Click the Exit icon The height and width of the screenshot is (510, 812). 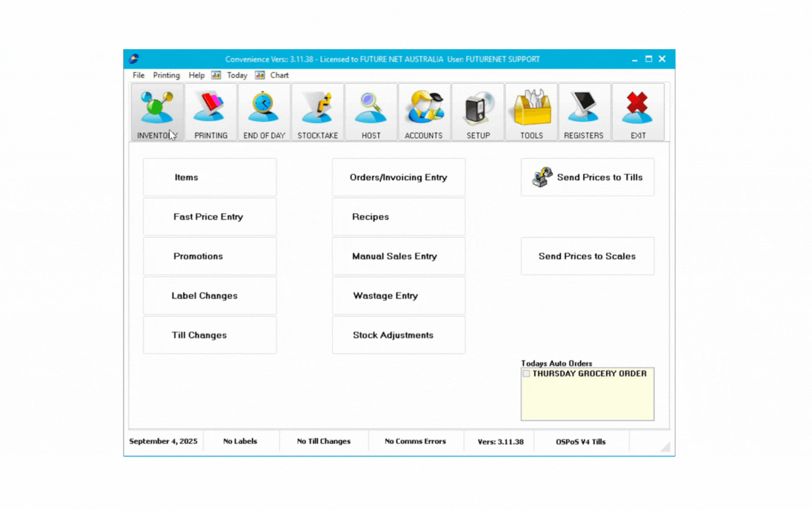point(638,111)
